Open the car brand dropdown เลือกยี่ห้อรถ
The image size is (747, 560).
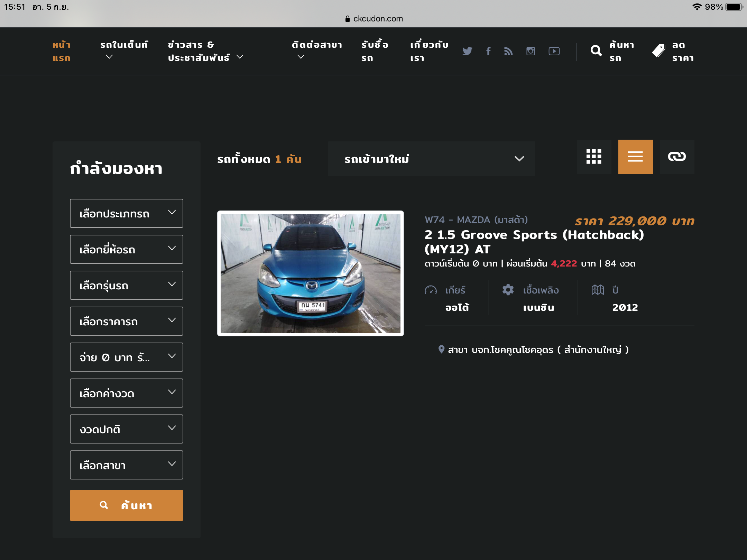(x=127, y=249)
